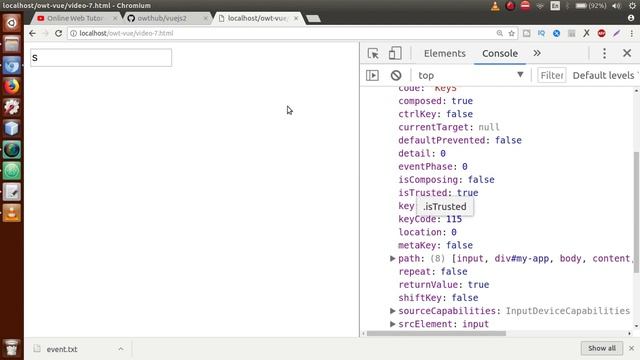Show all downloads
The image size is (640, 360).
pos(602,348)
